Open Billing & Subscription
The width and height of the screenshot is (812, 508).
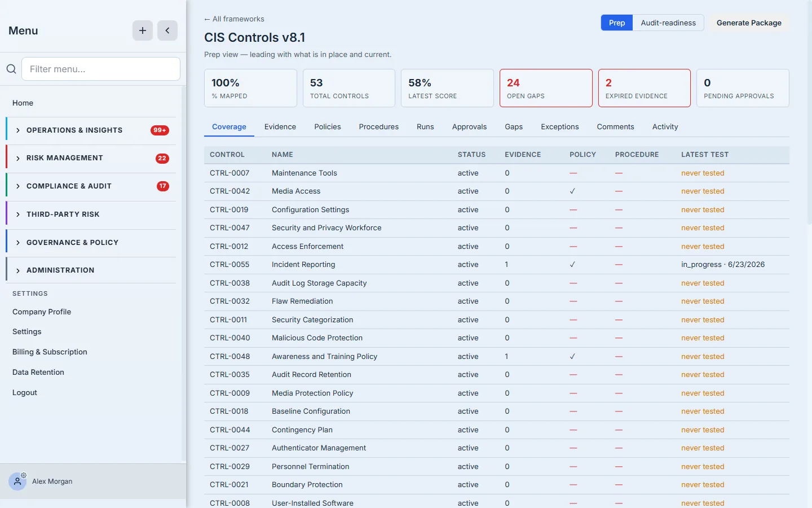tap(50, 352)
